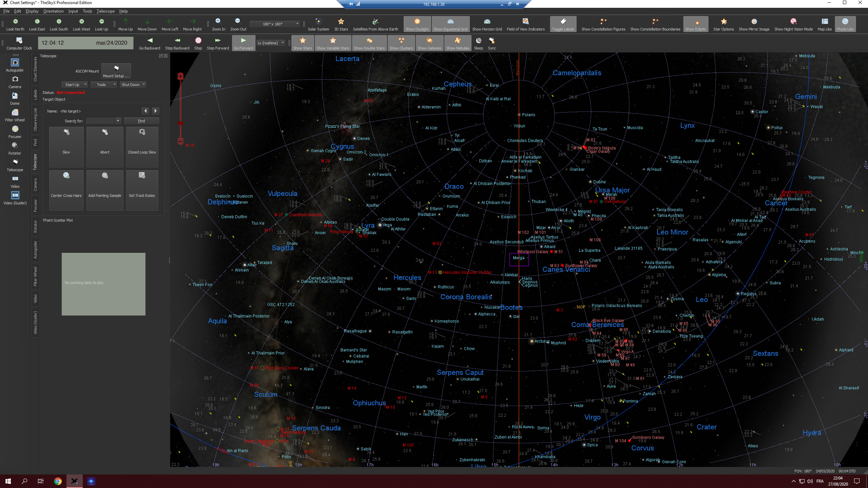Screen dimensions: 868x488
Task: Open Star Options
Action: [723, 24]
